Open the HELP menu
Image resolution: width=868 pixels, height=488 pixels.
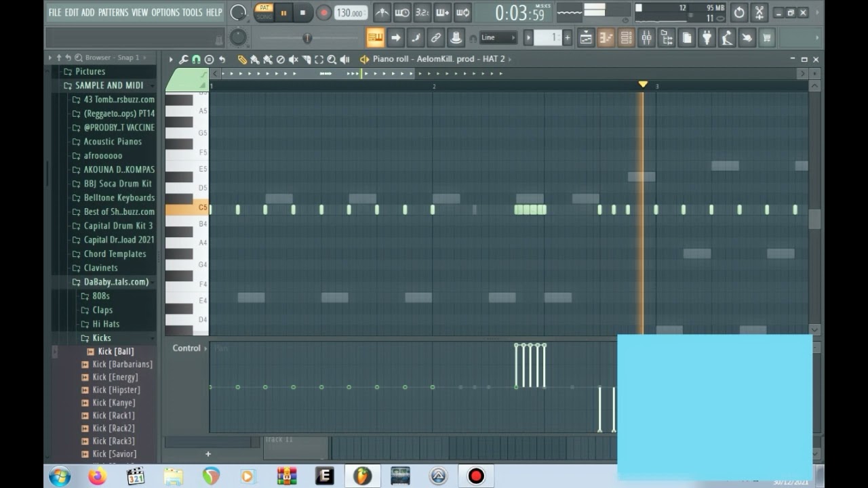point(214,12)
